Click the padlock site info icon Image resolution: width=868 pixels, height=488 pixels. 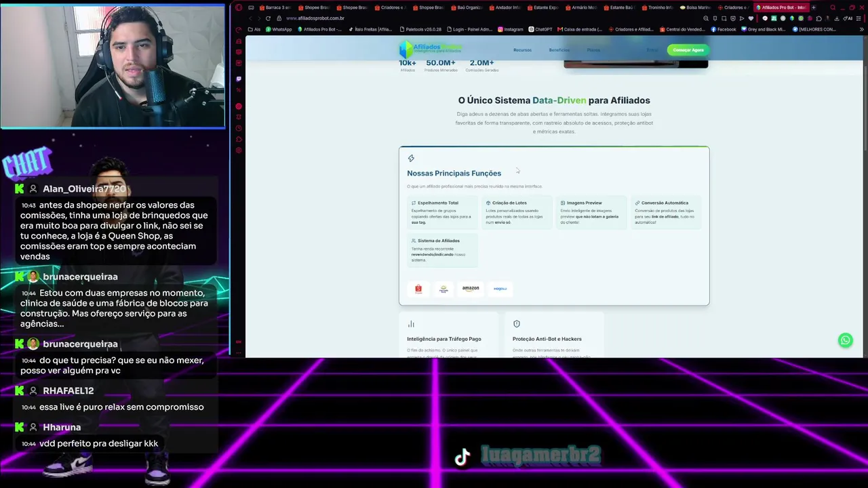(279, 18)
